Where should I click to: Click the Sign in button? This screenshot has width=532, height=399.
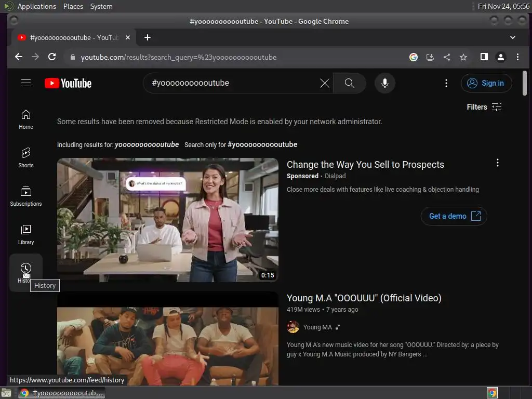point(486,83)
